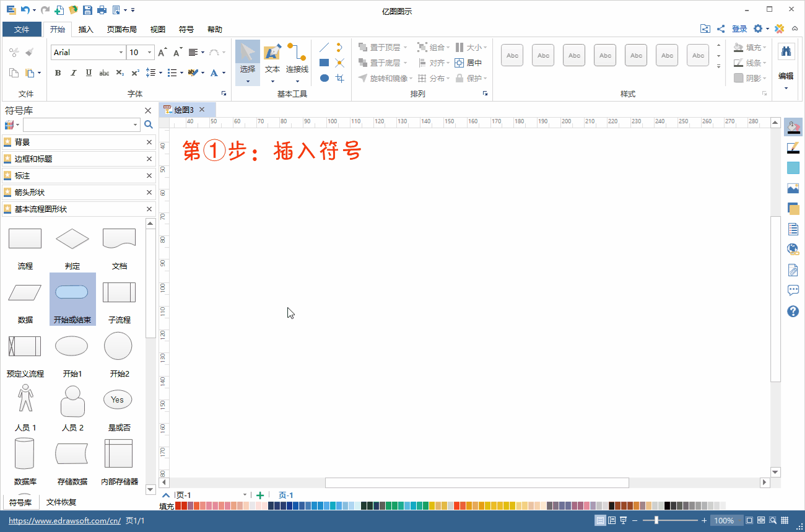Click the 开始或结束 shape in the symbol library
805x532 pixels.
pos(72,292)
